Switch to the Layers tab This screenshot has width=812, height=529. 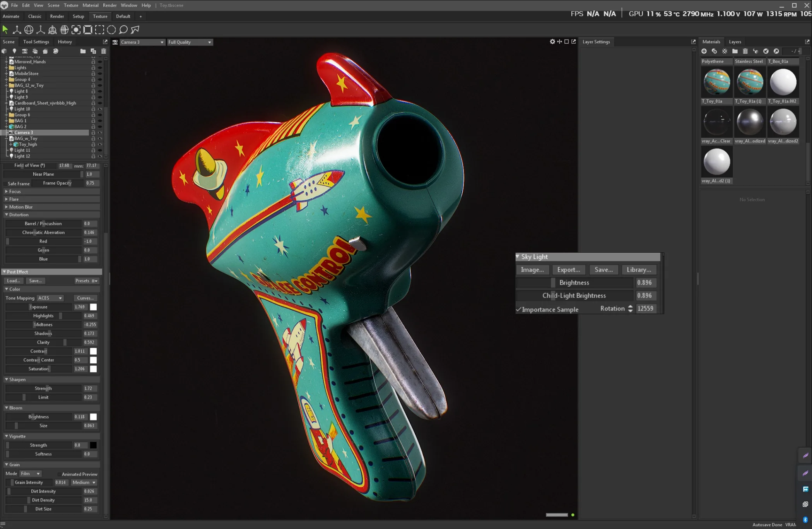point(735,42)
